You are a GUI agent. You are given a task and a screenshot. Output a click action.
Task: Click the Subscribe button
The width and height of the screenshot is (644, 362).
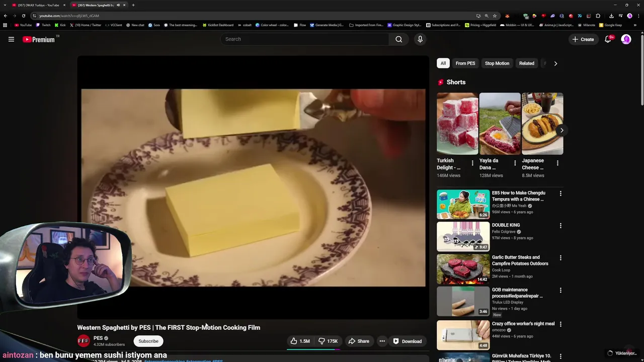pos(148,341)
